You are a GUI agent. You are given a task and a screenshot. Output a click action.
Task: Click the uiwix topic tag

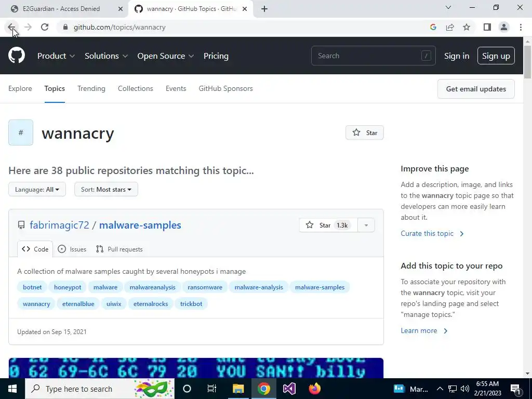click(114, 303)
